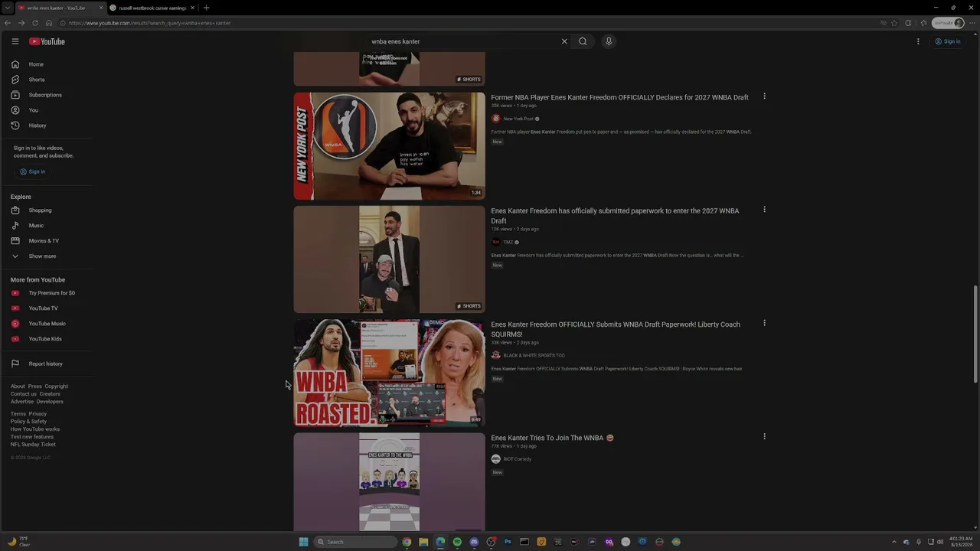
Task: Reload the page using the refresh icon
Action: [x=35, y=23]
